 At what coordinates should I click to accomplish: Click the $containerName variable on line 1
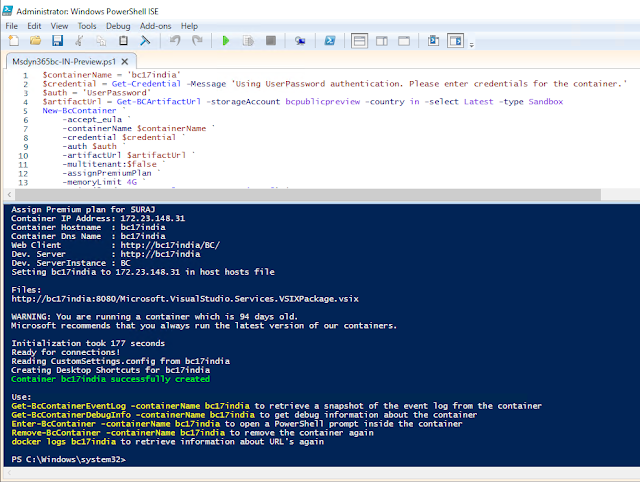pyautogui.click(x=77, y=75)
